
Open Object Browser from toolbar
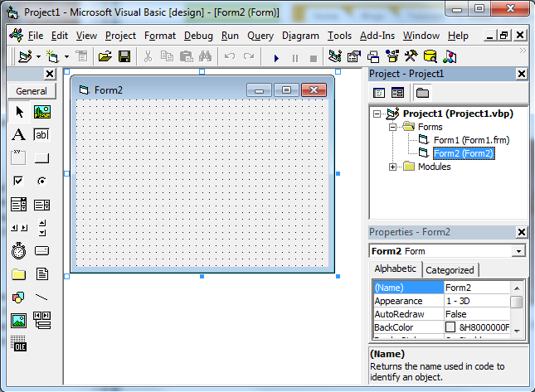pyautogui.click(x=392, y=56)
